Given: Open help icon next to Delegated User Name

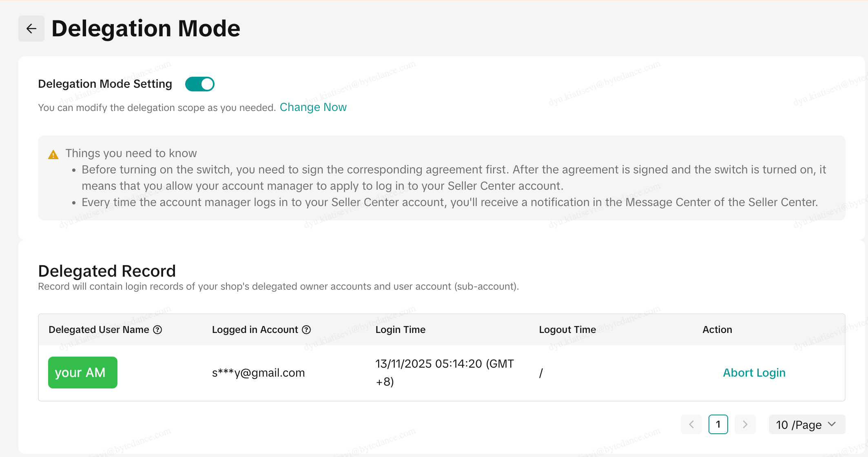Looking at the screenshot, I should click(x=157, y=330).
